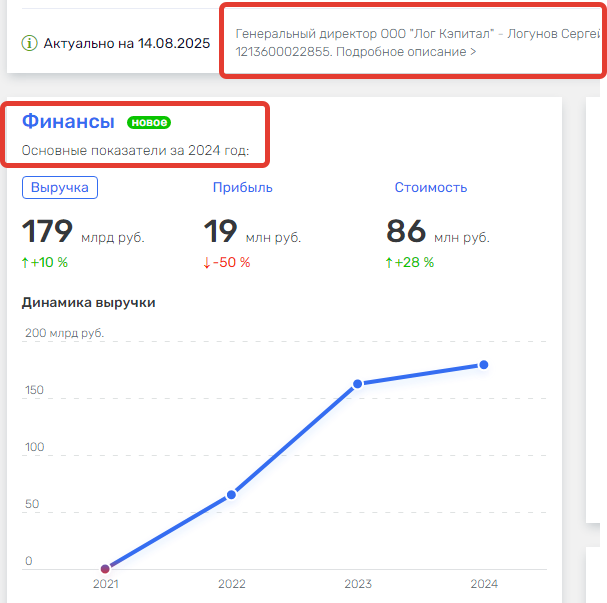Click the 179 млрд руб. revenue value
Image resolution: width=607 pixels, height=603 pixels.
click(82, 232)
